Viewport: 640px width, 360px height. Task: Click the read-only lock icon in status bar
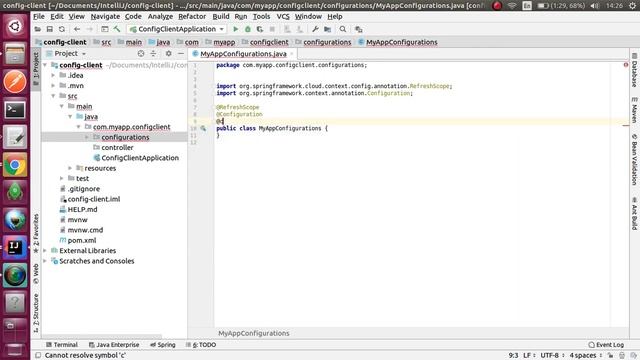pyautogui.click(x=610, y=356)
